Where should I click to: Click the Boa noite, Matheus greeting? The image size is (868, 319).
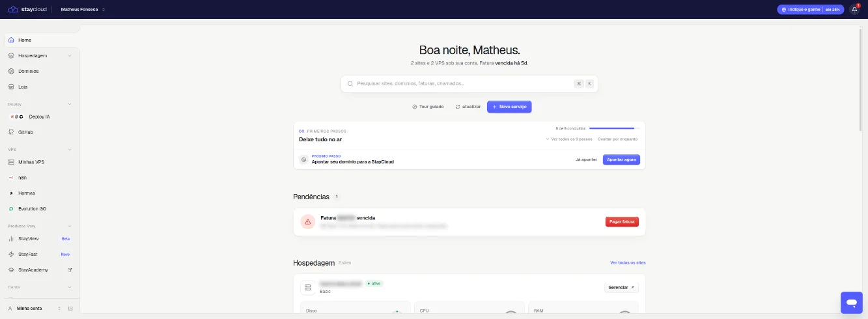tap(469, 50)
